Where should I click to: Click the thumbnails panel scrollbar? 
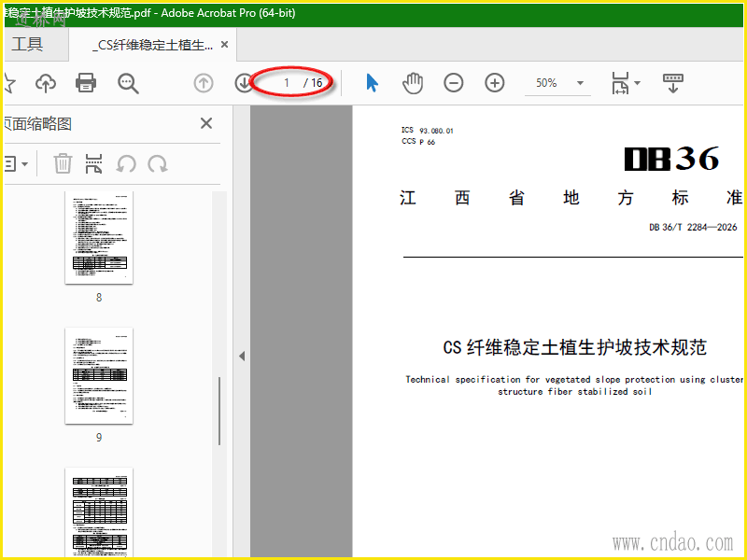click(x=219, y=411)
